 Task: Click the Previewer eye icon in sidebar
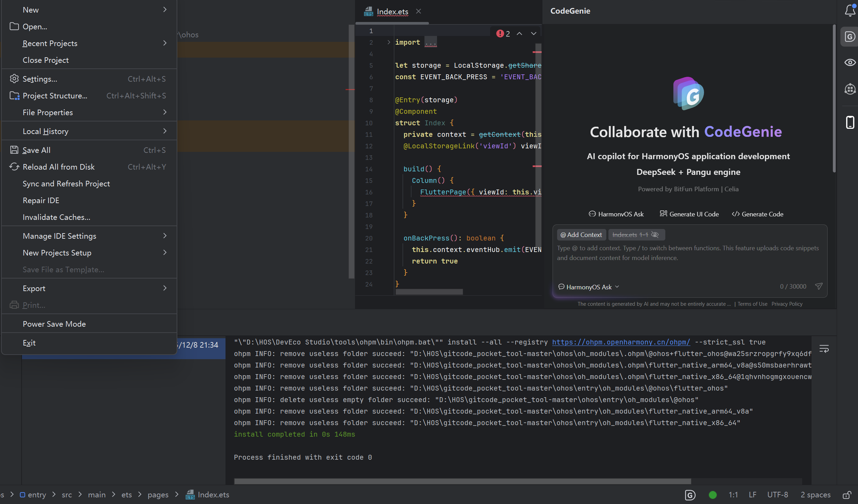pyautogui.click(x=850, y=62)
